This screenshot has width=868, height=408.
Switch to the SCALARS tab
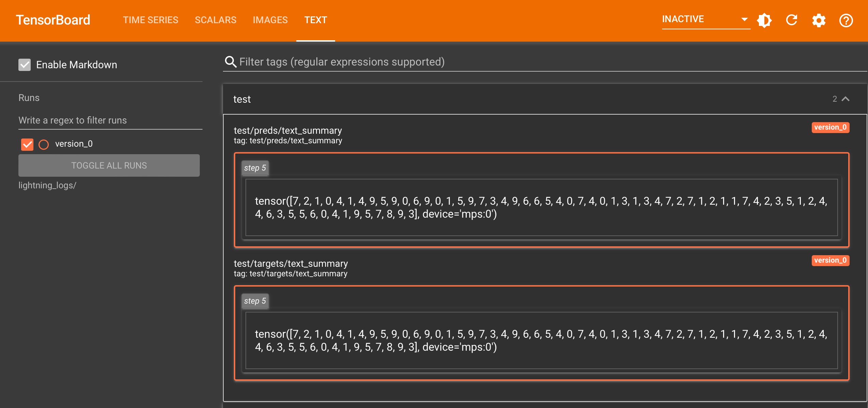(215, 20)
